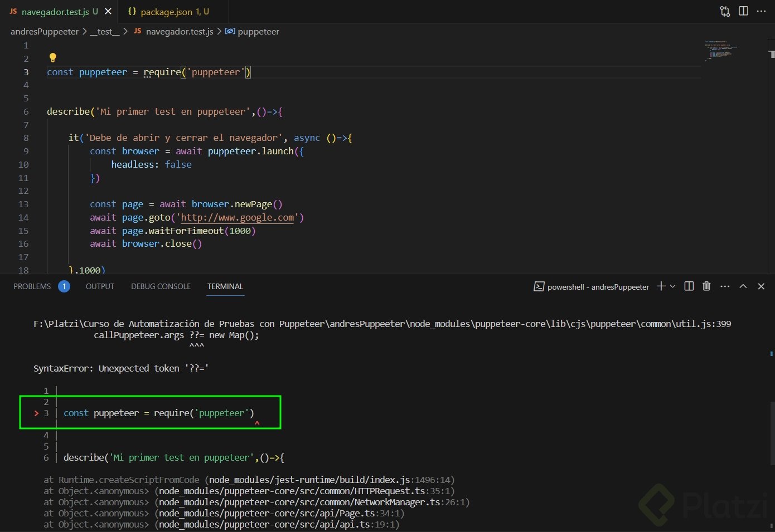Kill terminal using trash icon
This screenshot has width=775, height=532.
706,286
